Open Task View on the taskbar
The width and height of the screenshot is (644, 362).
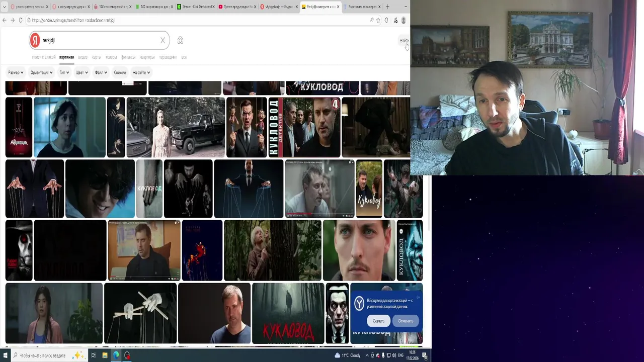94,355
